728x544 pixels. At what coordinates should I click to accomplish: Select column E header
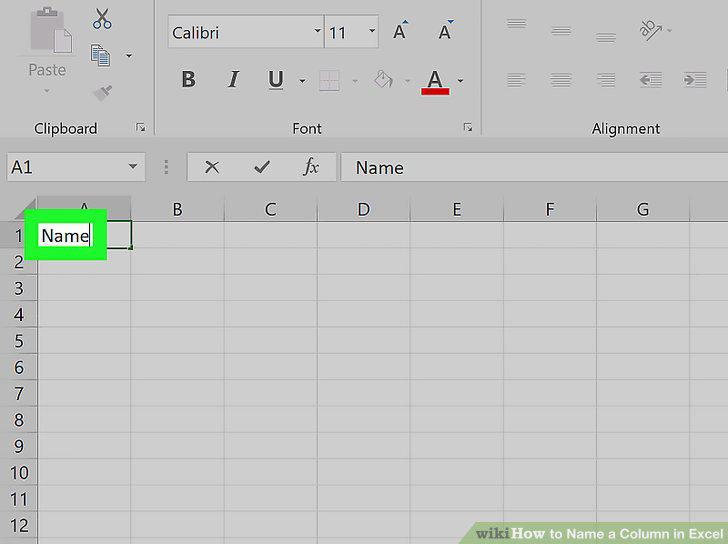(x=457, y=209)
